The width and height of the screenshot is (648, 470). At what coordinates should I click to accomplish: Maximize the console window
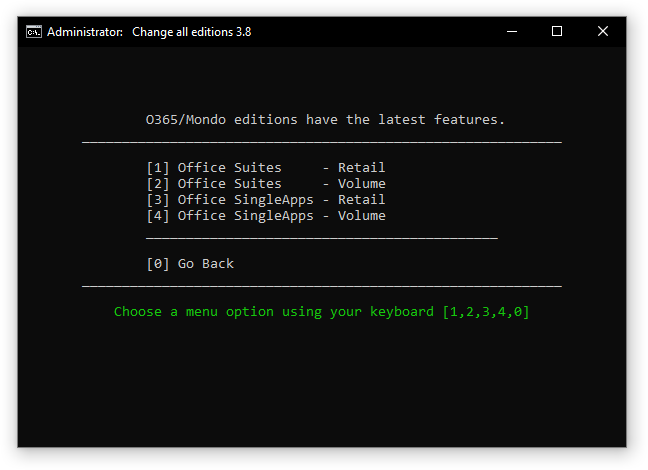pyautogui.click(x=557, y=31)
